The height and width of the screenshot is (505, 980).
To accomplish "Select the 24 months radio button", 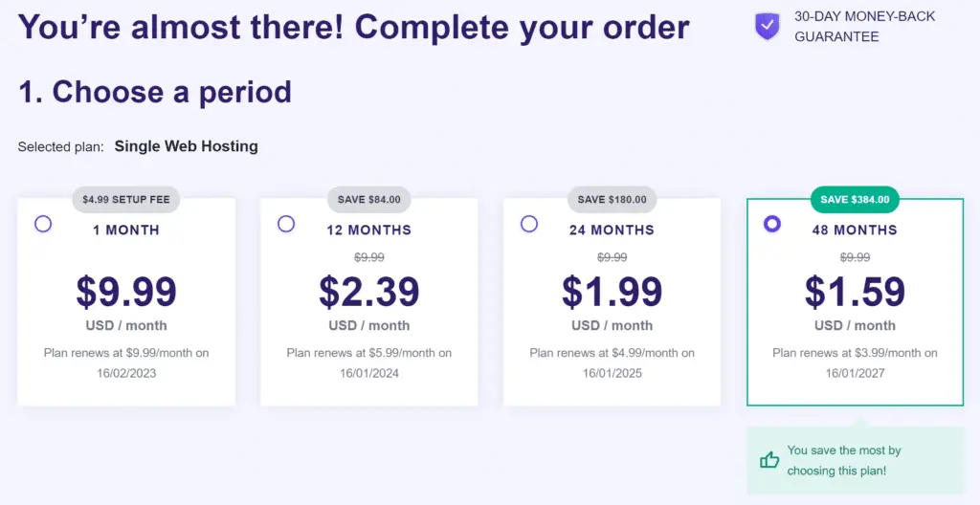I will click(x=529, y=224).
